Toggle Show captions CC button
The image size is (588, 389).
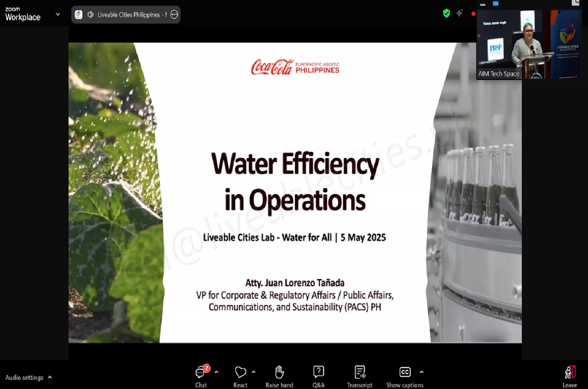pos(405,376)
